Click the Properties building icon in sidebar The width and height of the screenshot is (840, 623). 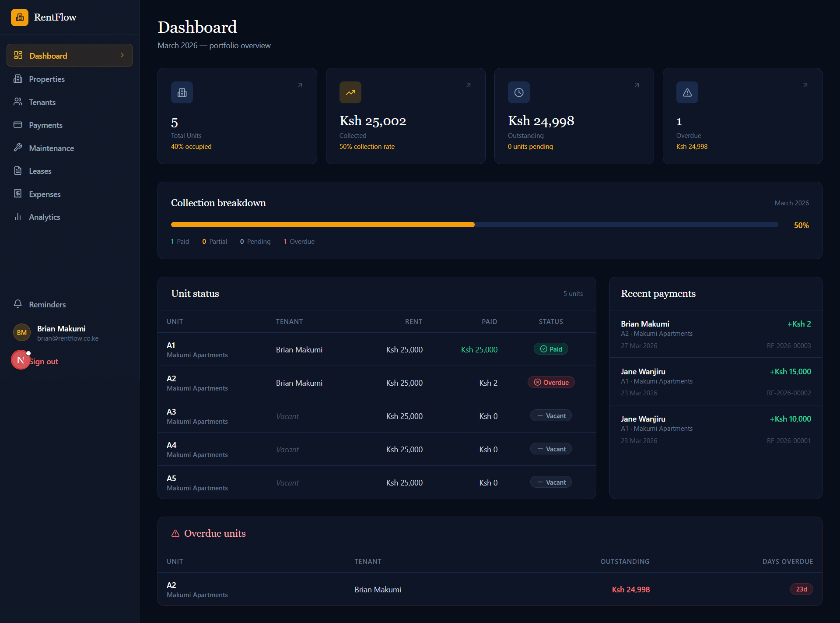[x=18, y=79]
